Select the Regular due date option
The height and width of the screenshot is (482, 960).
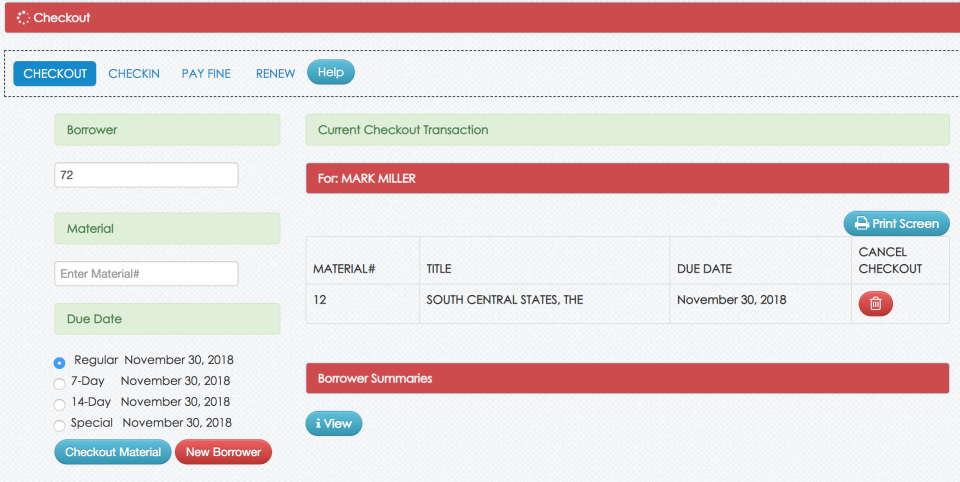pyautogui.click(x=59, y=363)
